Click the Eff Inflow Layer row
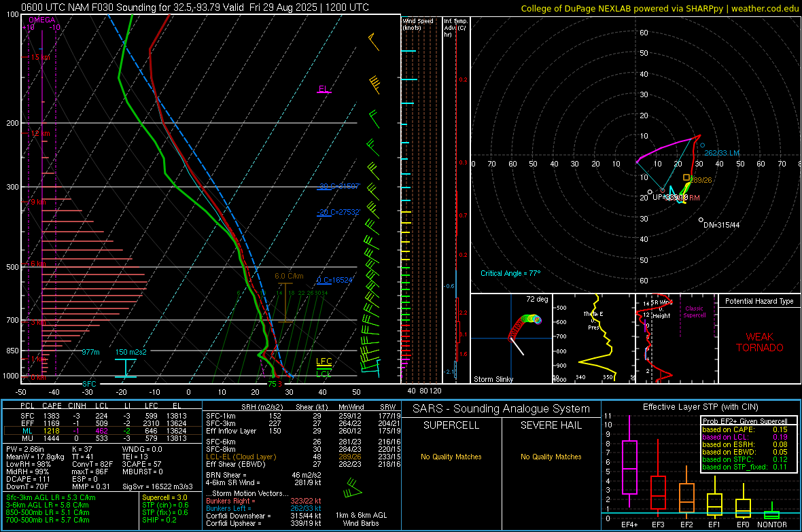 (303, 431)
